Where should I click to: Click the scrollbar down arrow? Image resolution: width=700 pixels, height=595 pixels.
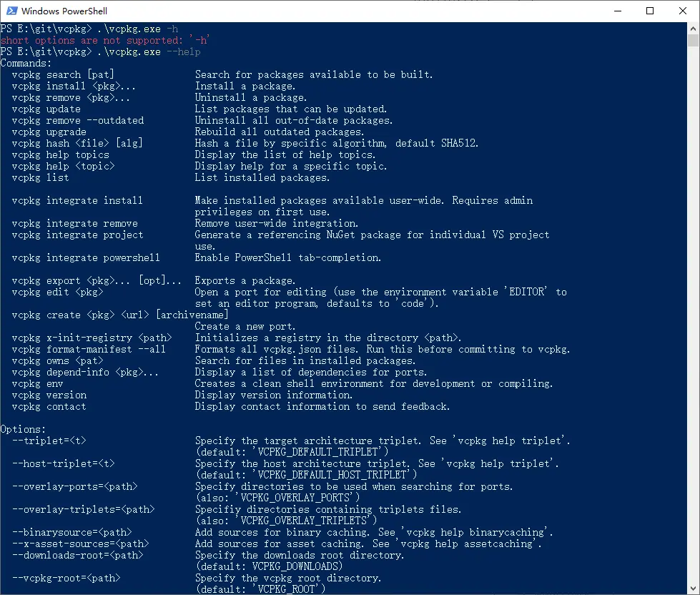pos(693,589)
